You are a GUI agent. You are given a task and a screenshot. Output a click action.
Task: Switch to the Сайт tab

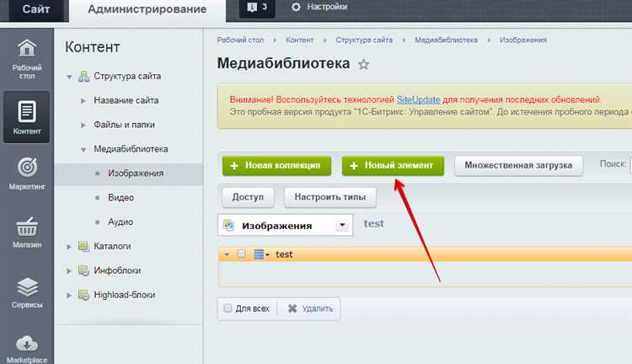(36, 9)
